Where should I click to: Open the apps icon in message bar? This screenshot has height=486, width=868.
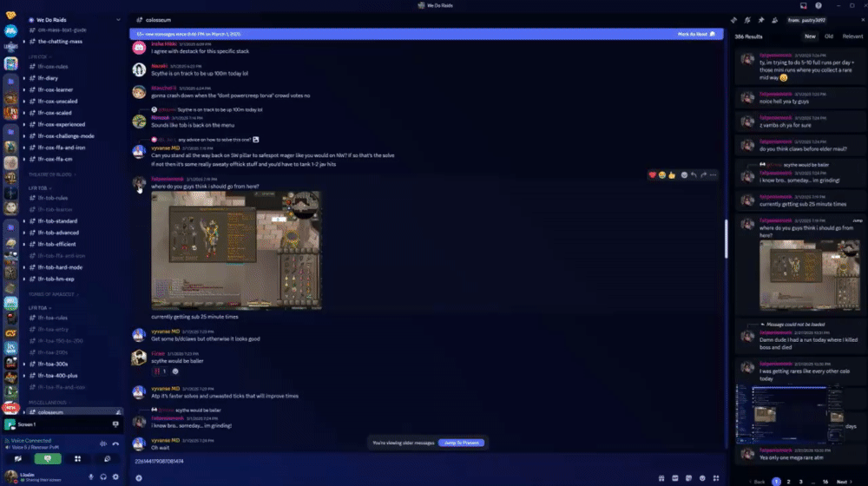coord(716,478)
